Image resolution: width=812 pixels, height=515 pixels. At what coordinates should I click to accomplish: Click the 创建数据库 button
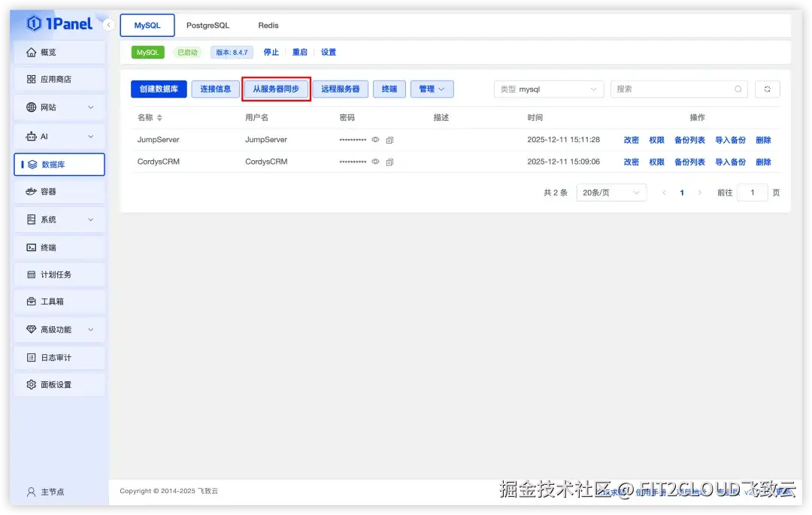[x=159, y=89]
